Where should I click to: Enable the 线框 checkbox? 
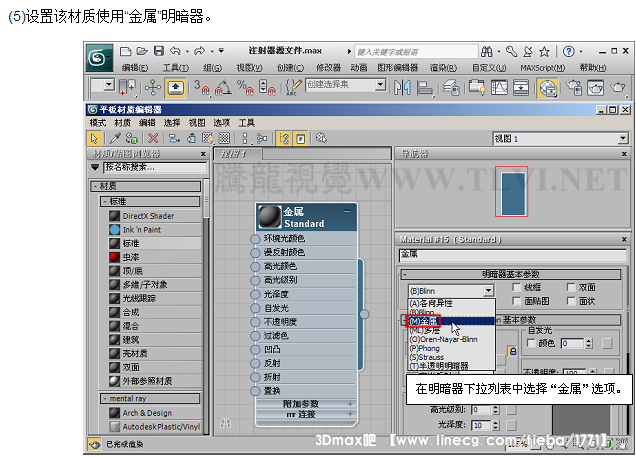click(516, 288)
